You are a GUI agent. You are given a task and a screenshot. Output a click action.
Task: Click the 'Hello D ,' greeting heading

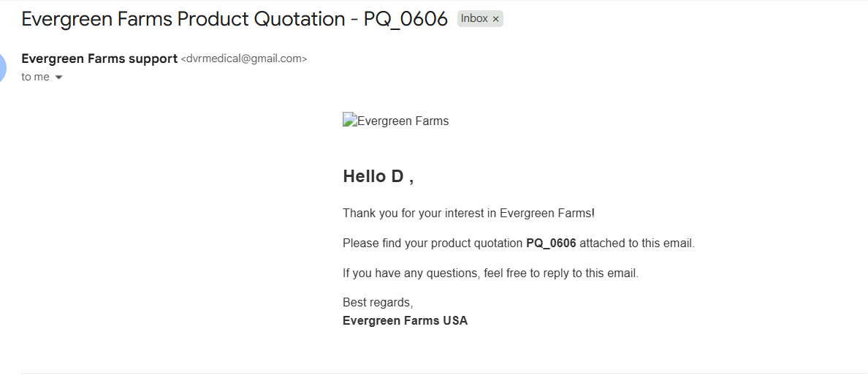(378, 176)
